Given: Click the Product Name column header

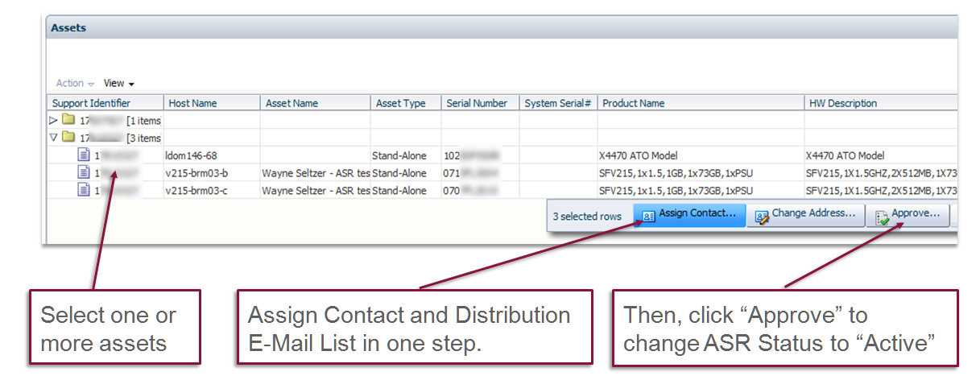Looking at the screenshot, I should (633, 103).
